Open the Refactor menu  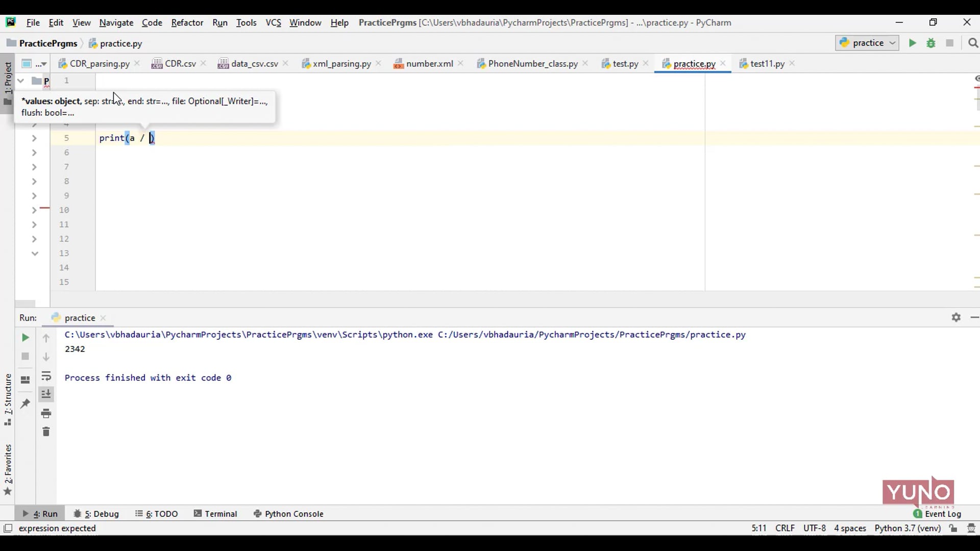(x=187, y=22)
